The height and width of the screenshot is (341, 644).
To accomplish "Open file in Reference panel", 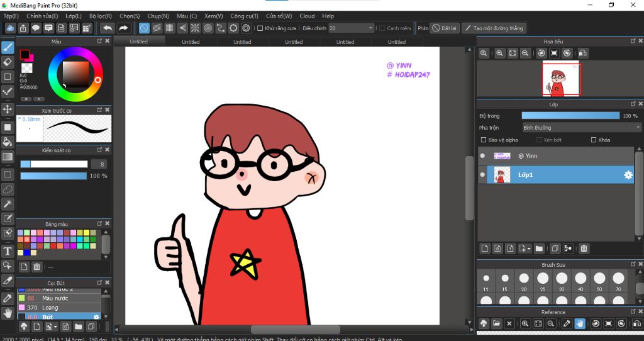I will [496, 324].
